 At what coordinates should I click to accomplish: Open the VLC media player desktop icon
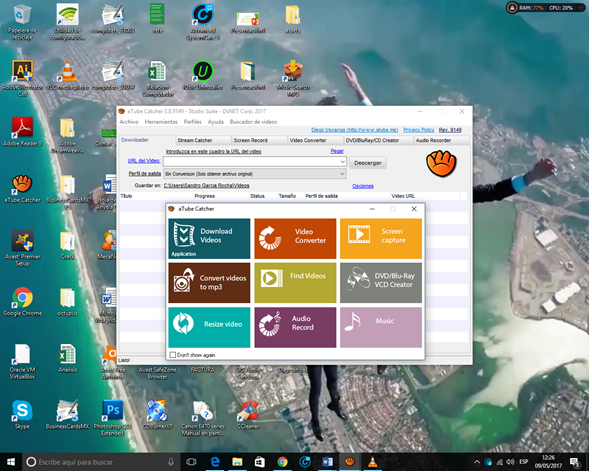point(68,76)
